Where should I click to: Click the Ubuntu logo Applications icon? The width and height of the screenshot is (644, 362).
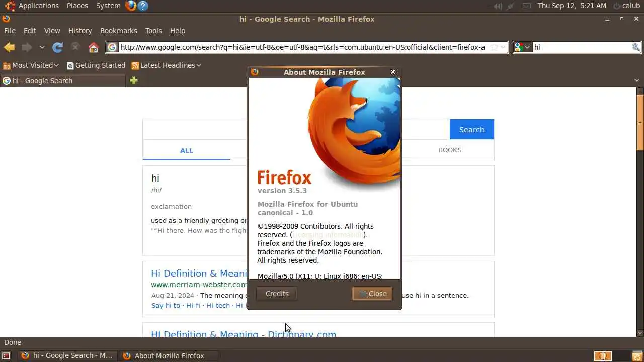click(10, 6)
